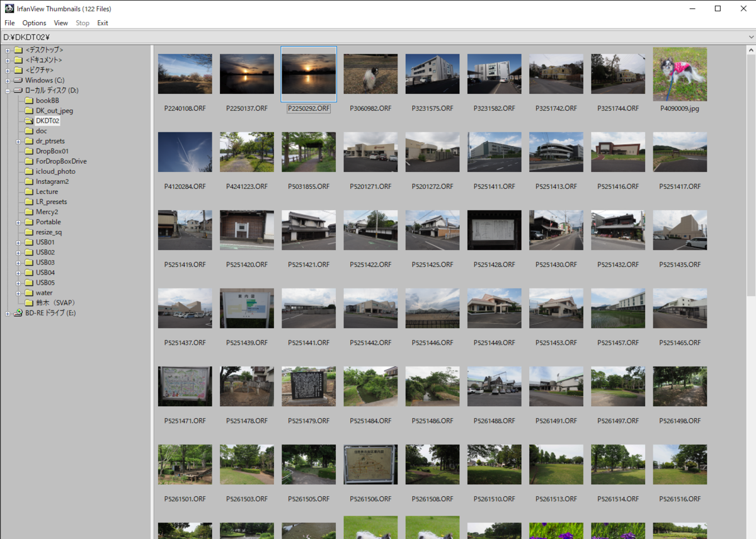Expand the USB01 folder node
The width and height of the screenshot is (756, 539).
[18, 242]
